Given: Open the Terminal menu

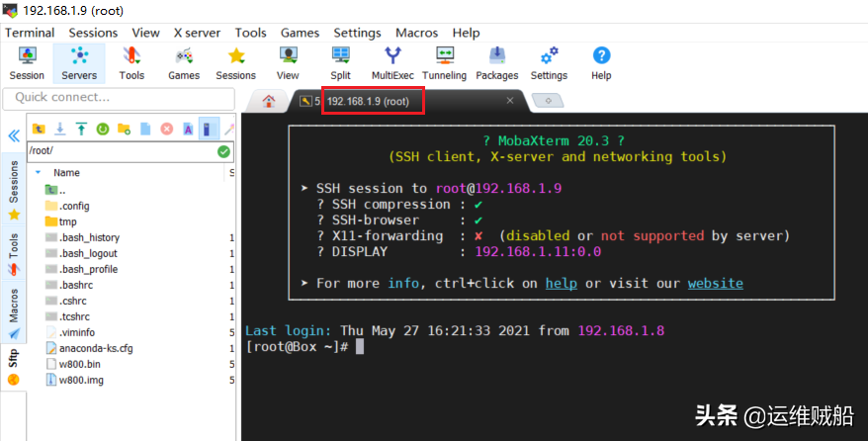Looking at the screenshot, I should coord(30,33).
